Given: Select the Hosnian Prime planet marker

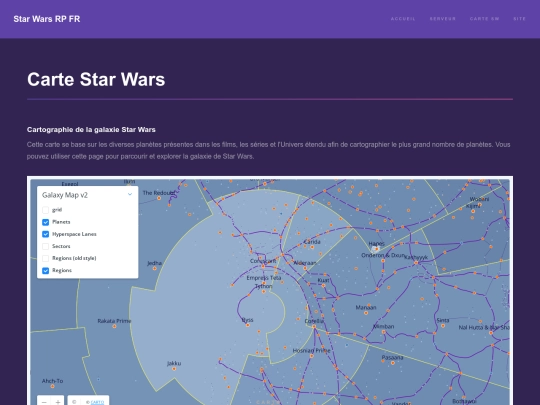Looking at the screenshot, I should tap(311, 356).
